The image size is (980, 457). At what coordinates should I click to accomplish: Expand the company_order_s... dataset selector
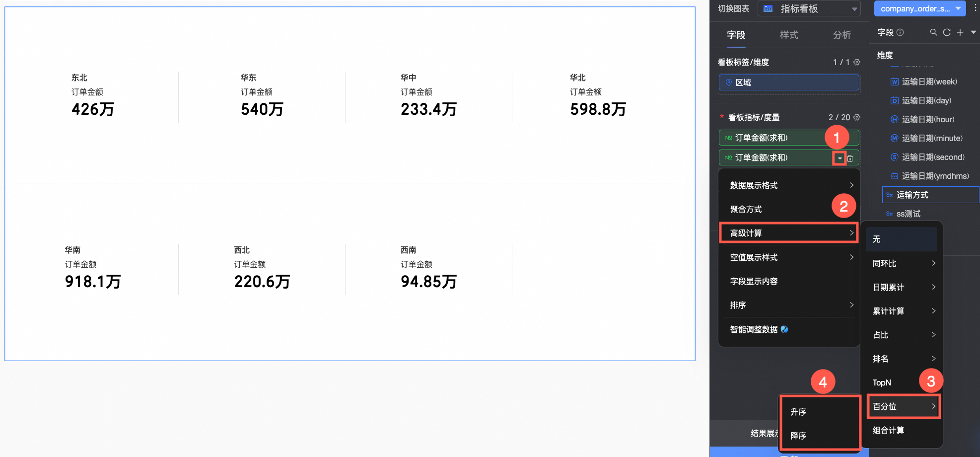coord(920,8)
